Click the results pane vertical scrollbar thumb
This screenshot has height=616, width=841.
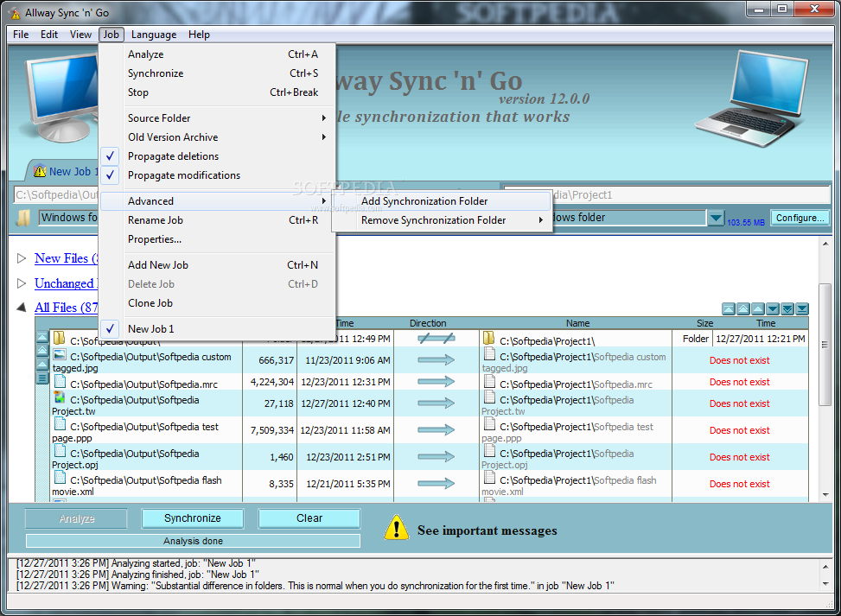825,345
